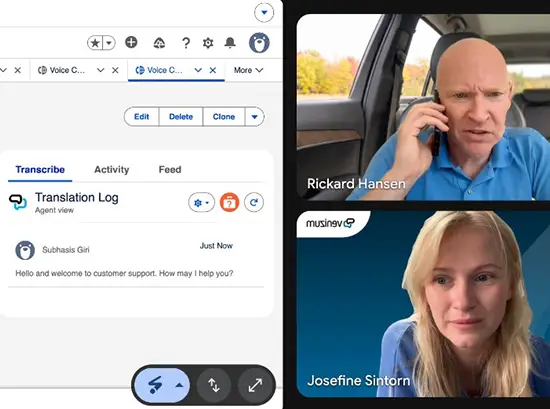Click the Edit button
This screenshot has height=409, width=550.
[x=142, y=116]
